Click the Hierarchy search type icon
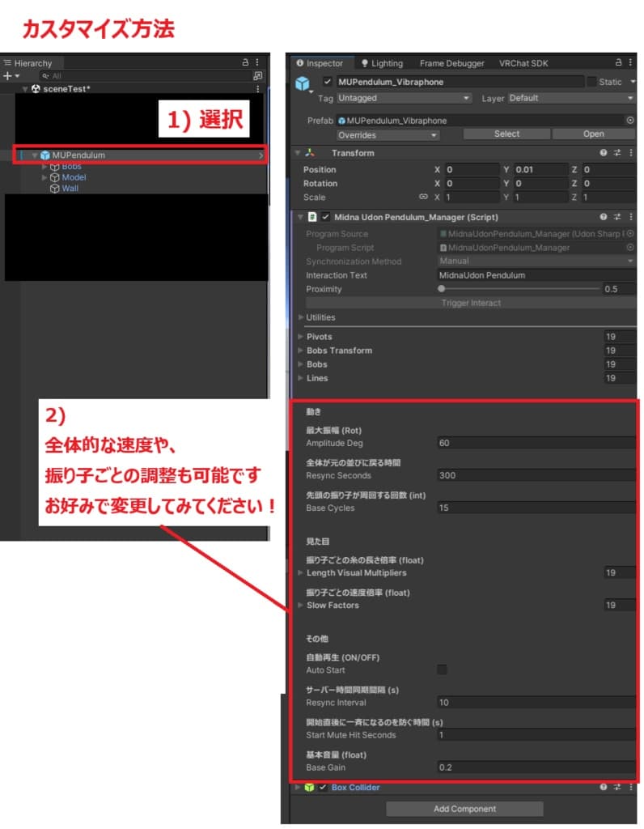Viewport: 644px width, 829px height. coord(258,76)
